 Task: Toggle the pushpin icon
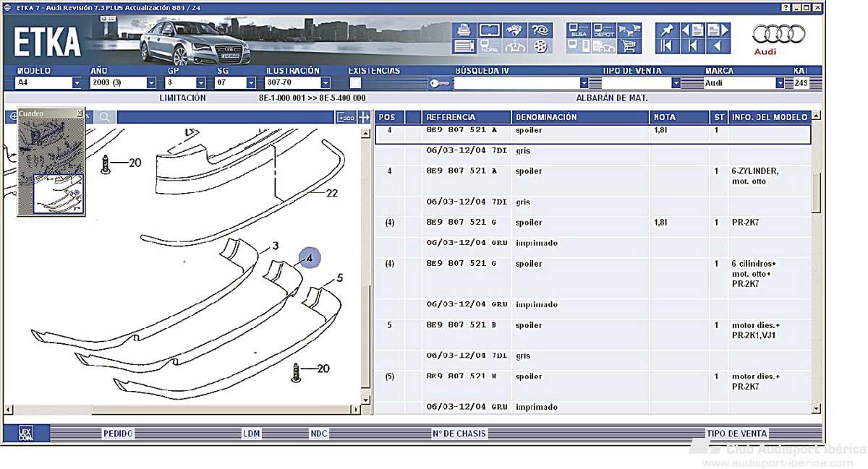pos(667,30)
